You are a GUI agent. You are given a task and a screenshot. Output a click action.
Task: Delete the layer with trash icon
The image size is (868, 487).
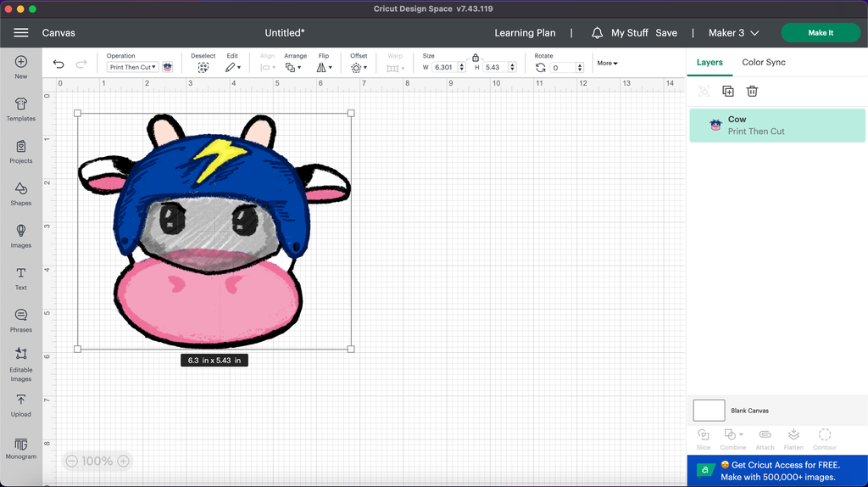coord(752,91)
